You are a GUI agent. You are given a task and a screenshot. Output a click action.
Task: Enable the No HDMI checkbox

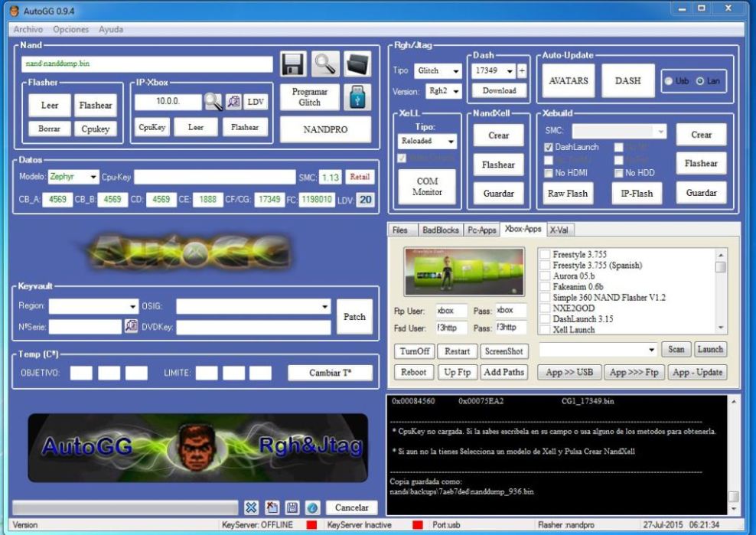[x=548, y=173]
